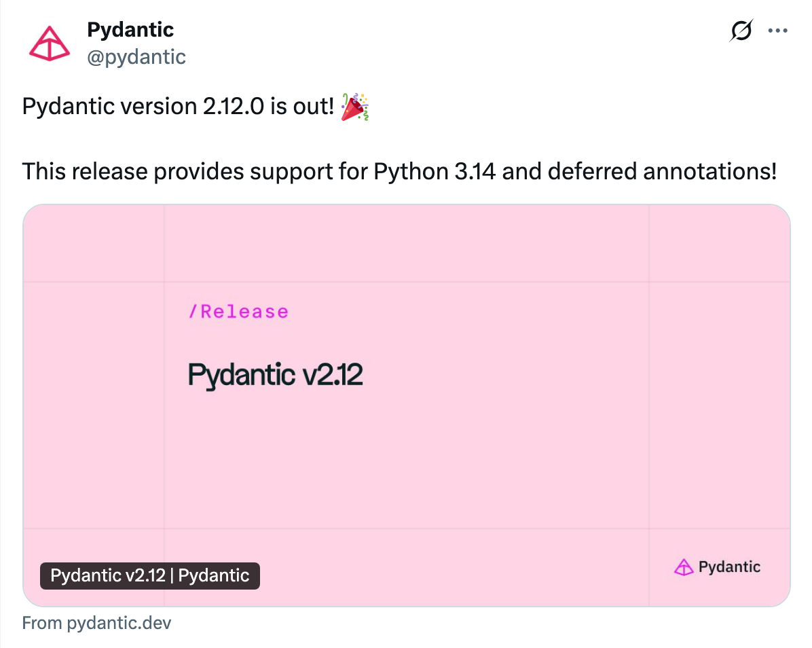Screen dimensions: 812x648
Task: Open the "Pydantic v2.12 | Pydantic" card label
Action: (150, 576)
